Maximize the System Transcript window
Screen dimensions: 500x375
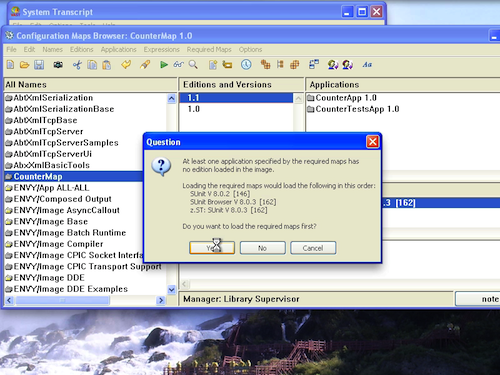pyautogui.click(x=362, y=12)
